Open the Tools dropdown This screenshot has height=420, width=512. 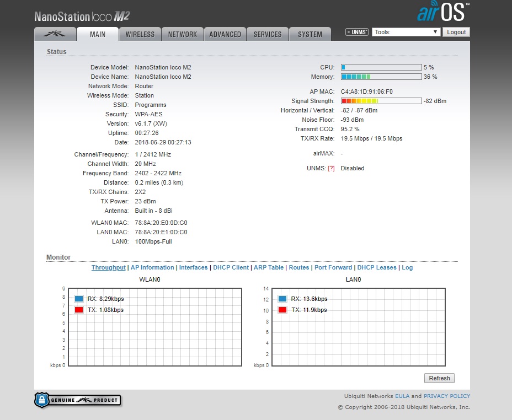406,32
